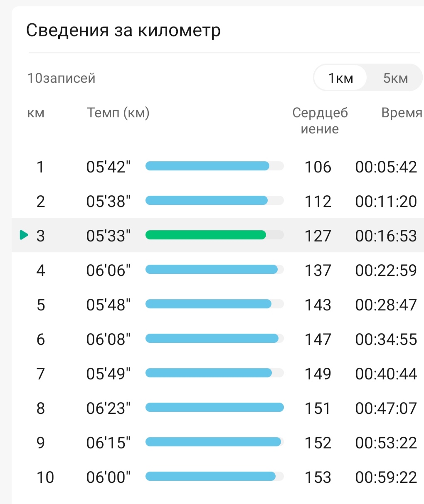This screenshot has height=504, width=424.
Task: Click the км column header
Action: pyautogui.click(x=36, y=113)
